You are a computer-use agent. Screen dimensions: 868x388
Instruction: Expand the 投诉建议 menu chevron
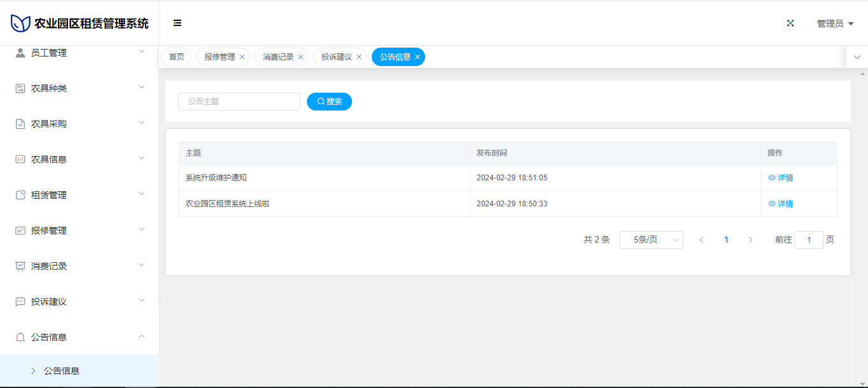coord(142,300)
